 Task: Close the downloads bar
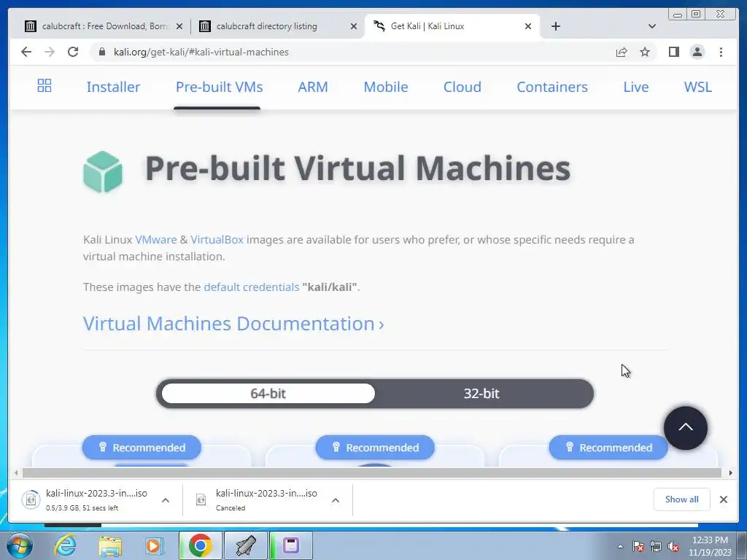tap(723, 499)
